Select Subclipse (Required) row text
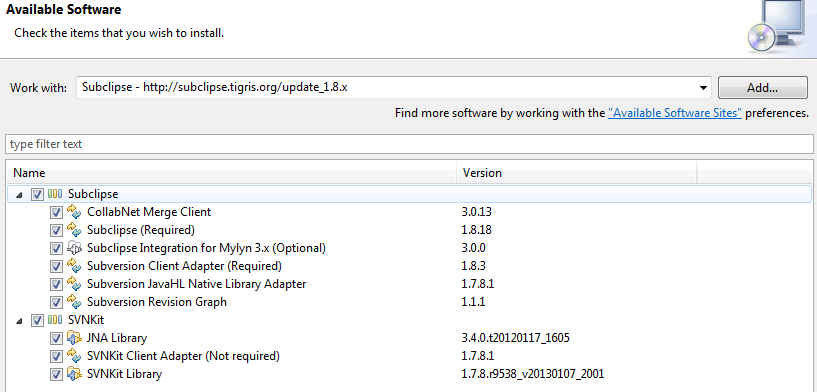Viewport: 817px width, 392px height. click(141, 230)
